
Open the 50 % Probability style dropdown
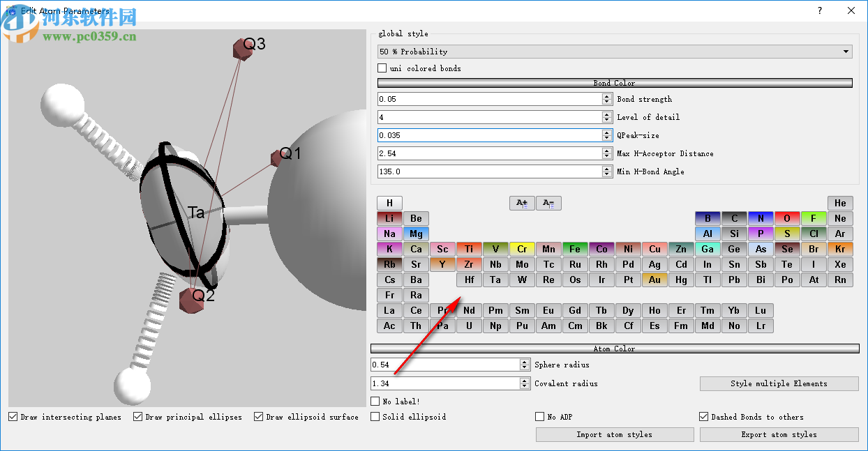(x=615, y=52)
